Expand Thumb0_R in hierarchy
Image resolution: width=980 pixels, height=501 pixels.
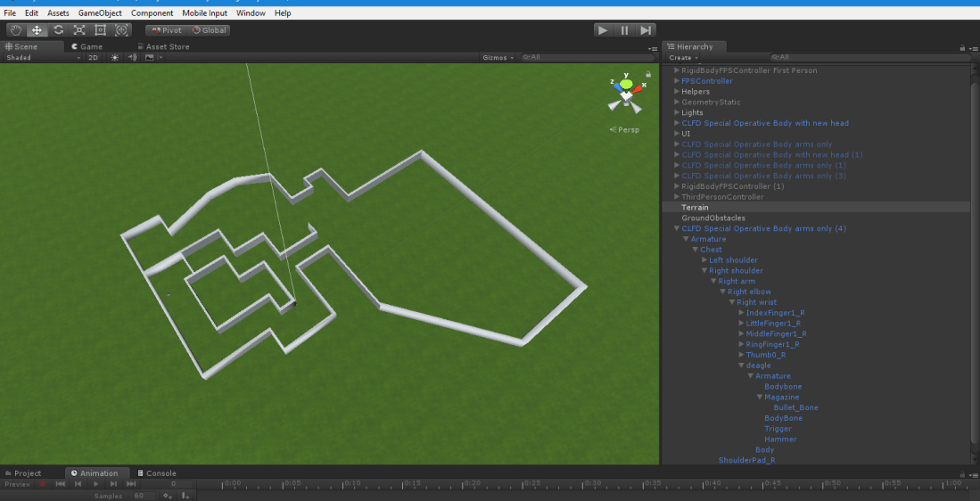tap(741, 355)
